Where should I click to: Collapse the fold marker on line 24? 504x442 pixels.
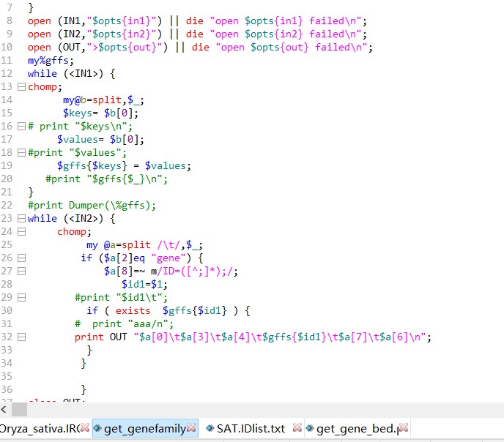(x=21, y=232)
